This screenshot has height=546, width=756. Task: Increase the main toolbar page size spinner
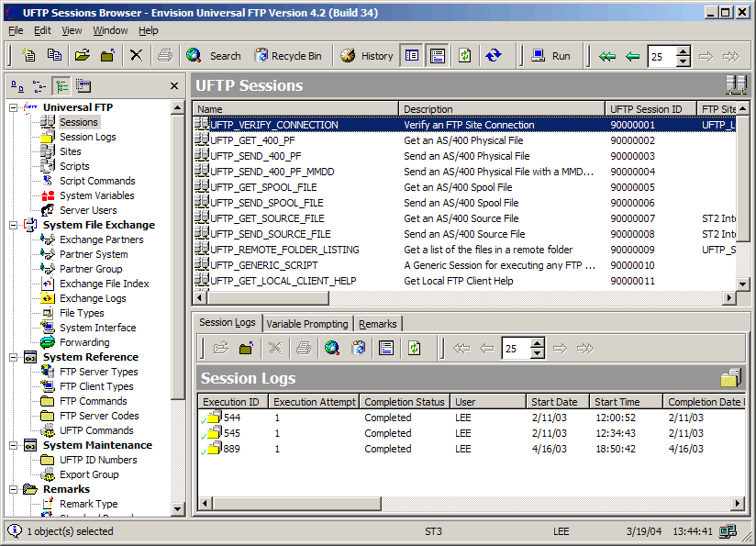point(683,51)
